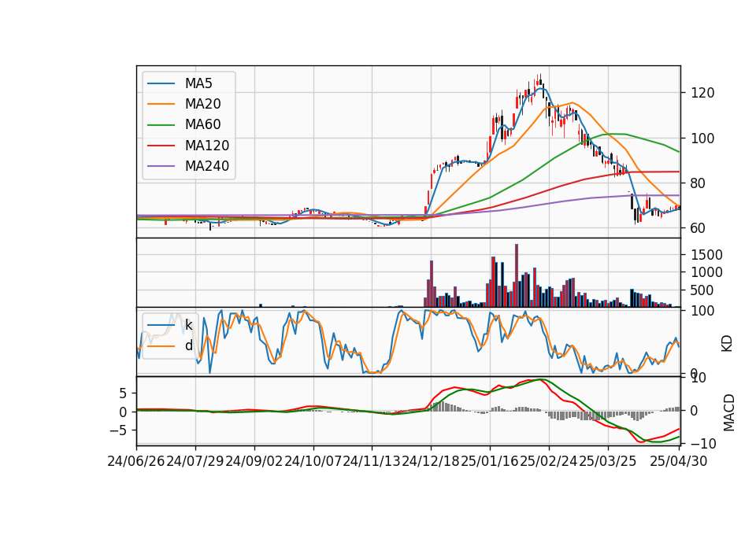756x543 pixels.
Task: Click the 1500 volume axis tick
Action: click(x=707, y=255)
